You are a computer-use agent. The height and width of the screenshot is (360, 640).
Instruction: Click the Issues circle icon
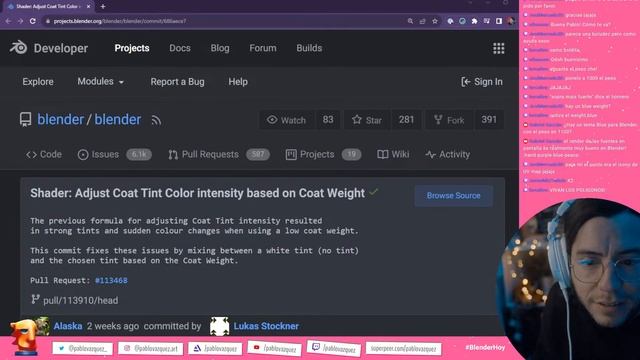[x=83, y=155]
